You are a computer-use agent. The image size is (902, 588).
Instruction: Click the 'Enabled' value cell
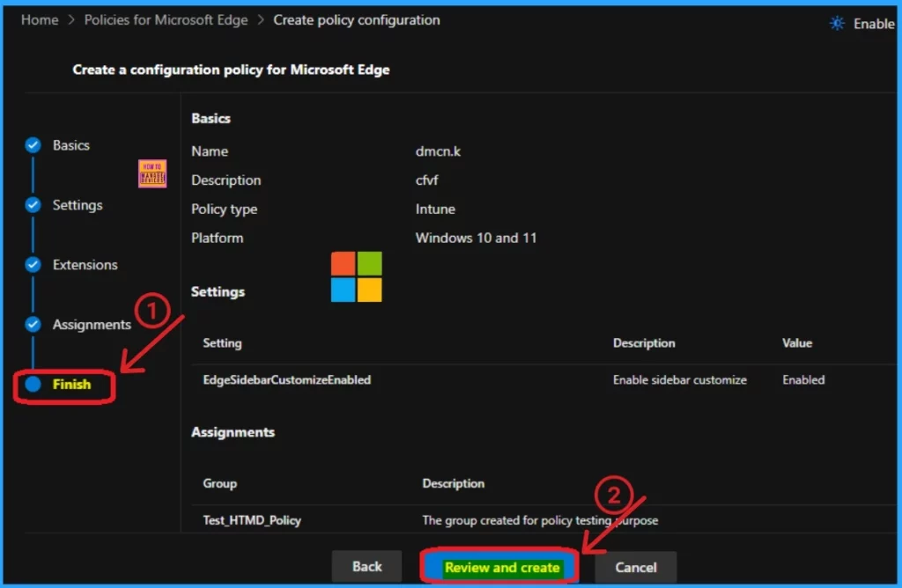tap(803, 380)
